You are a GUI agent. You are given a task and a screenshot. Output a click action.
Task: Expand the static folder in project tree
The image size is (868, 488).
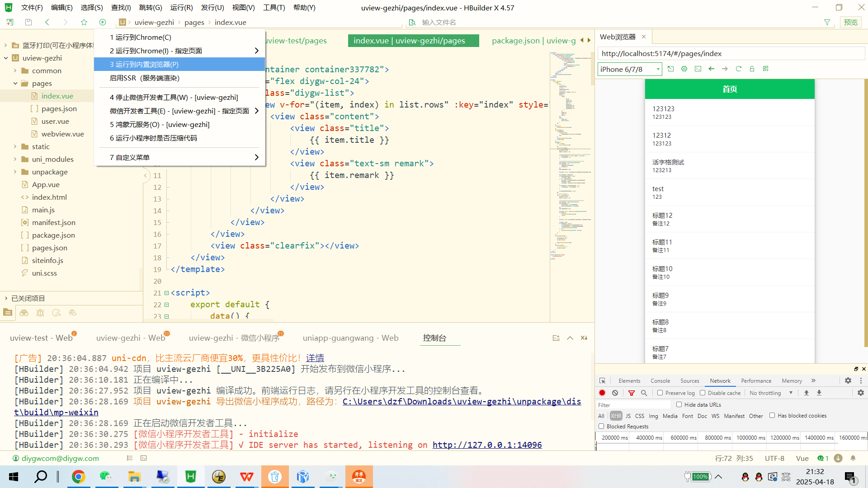pos(15,147)
